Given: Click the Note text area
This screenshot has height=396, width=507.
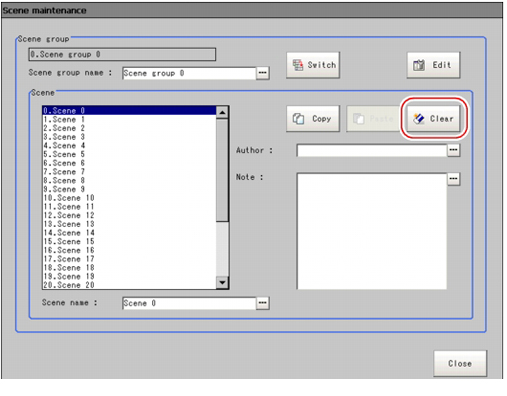Looking at the screenshot, I should click(x=372, y=231).
